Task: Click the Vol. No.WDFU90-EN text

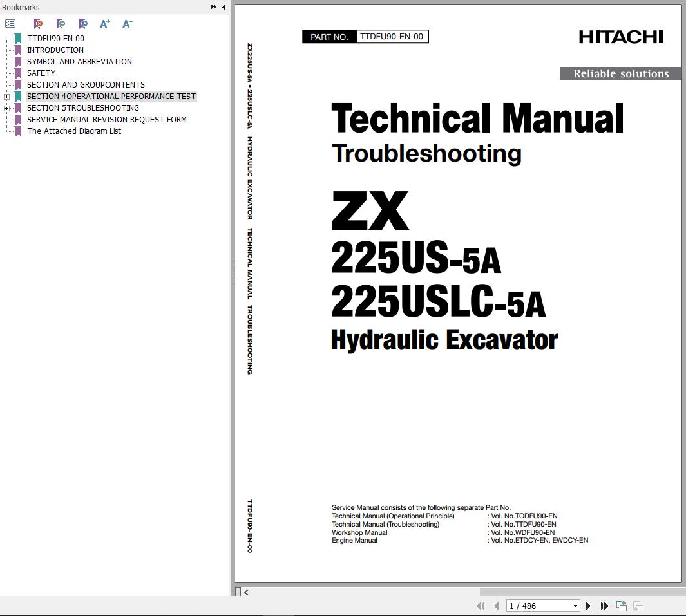Action: (523, 532)
